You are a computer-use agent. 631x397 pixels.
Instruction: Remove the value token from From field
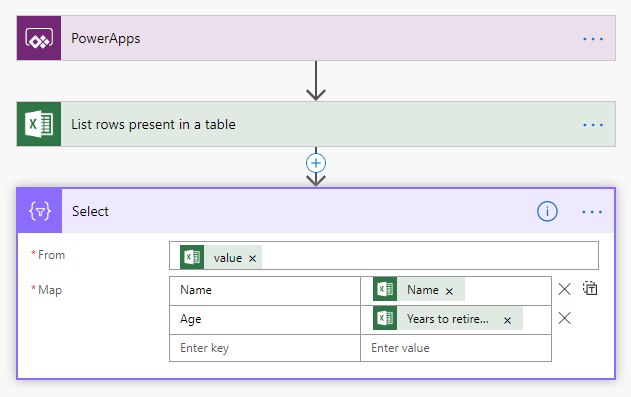click(x=252, y=258)
